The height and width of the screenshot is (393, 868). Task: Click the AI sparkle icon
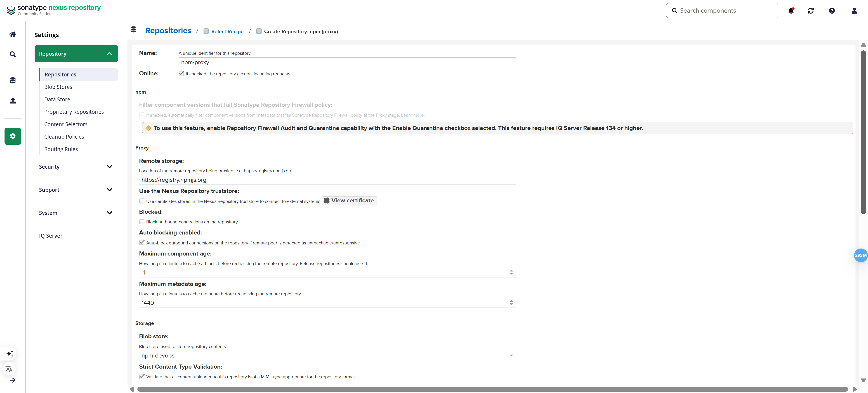pos(10,354)
